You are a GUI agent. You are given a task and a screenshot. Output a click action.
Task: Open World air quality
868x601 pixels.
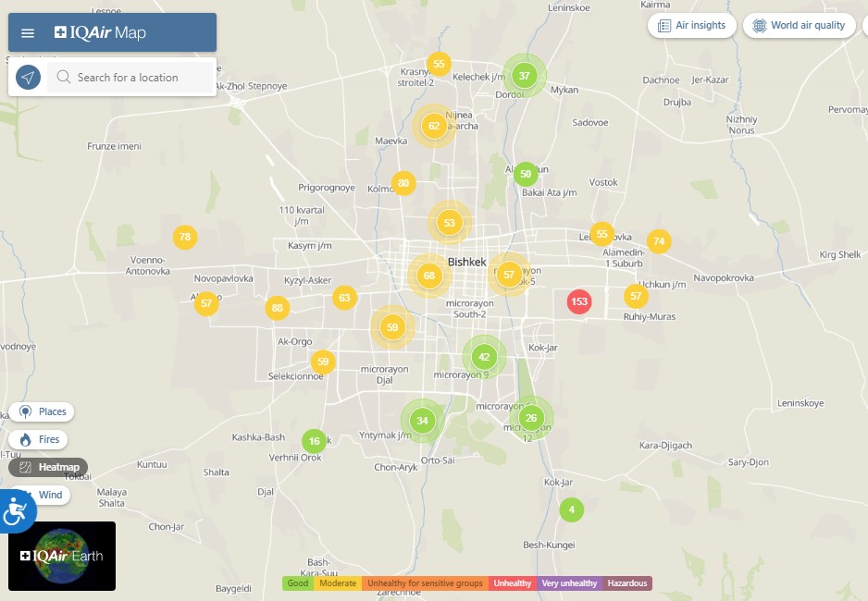tap(799, 25)
